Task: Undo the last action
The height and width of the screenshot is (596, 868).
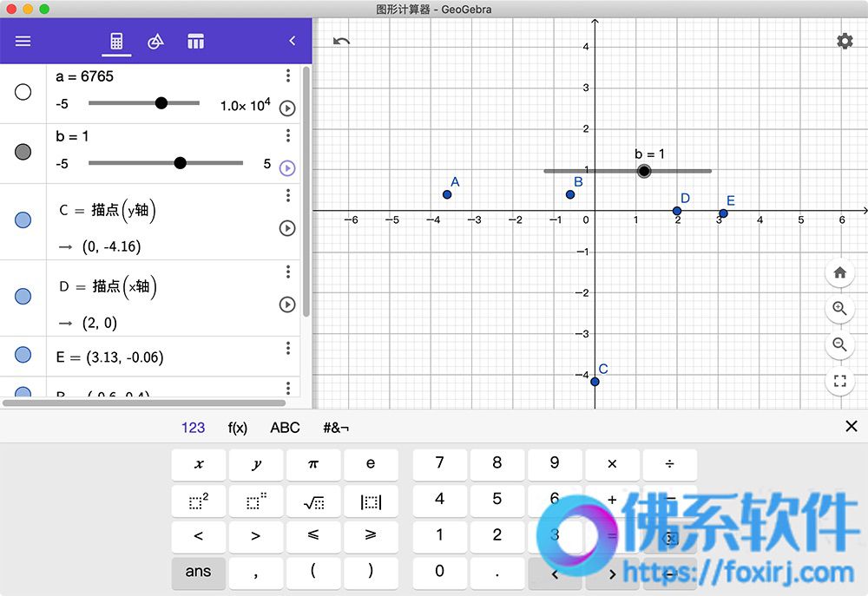Action: click(341, 41)
